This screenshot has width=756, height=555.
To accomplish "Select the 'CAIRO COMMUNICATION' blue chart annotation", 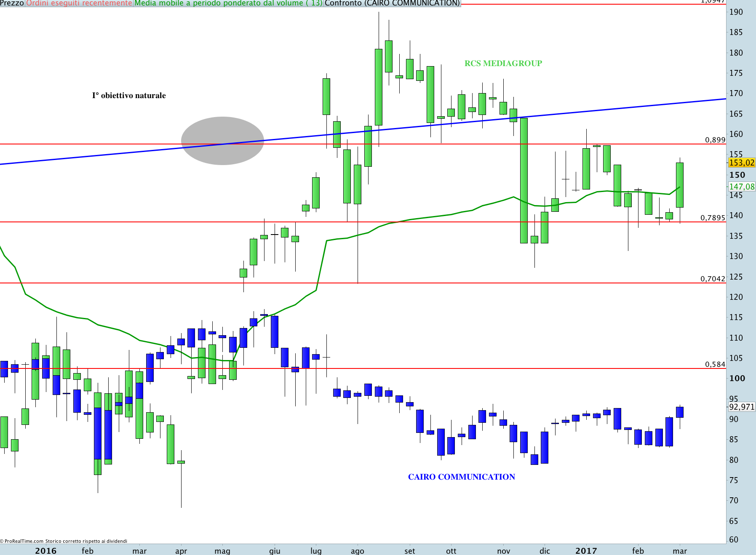I will pyautogui.click(x=462, y=477).
